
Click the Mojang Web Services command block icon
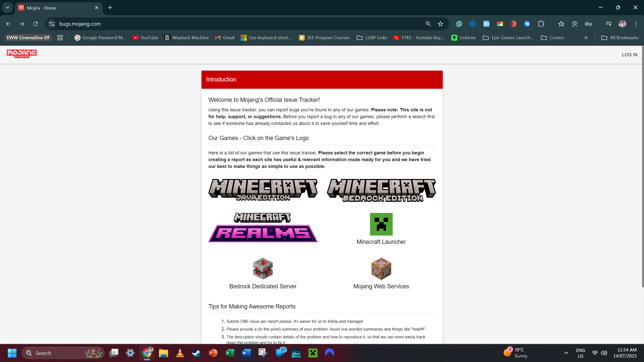pyautogui.click(x=381, y=268)
